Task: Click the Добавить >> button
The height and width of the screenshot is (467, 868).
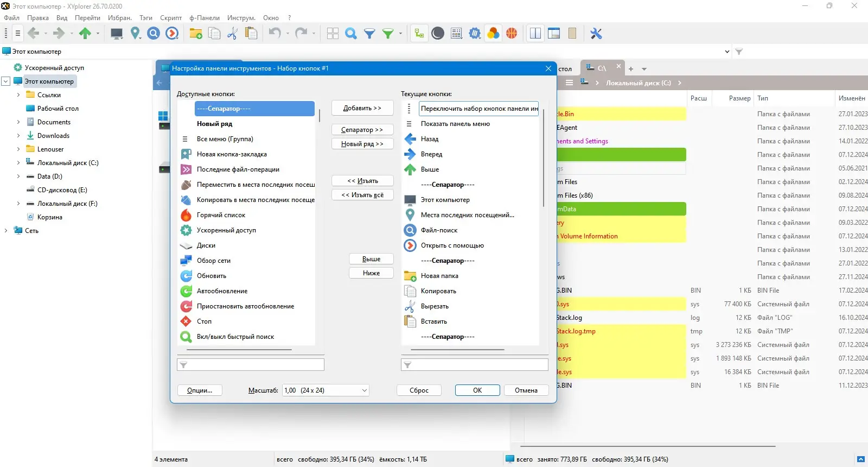Action: click(x=362, y=108)
